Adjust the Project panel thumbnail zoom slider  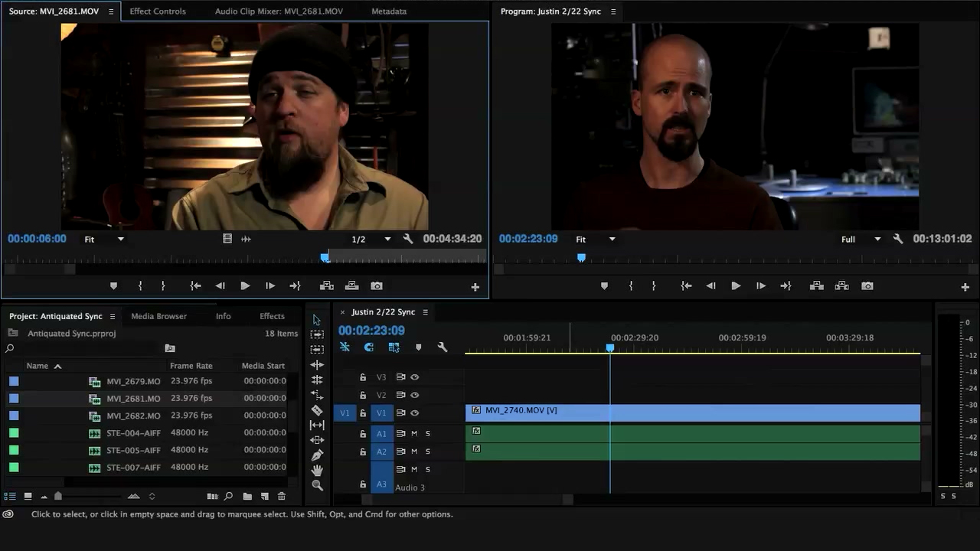click(58, 497)
